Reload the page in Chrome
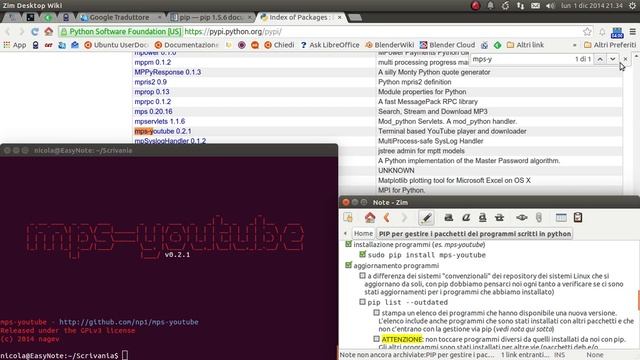This screenshot has height=360, width=640. (x=35, y=31)
